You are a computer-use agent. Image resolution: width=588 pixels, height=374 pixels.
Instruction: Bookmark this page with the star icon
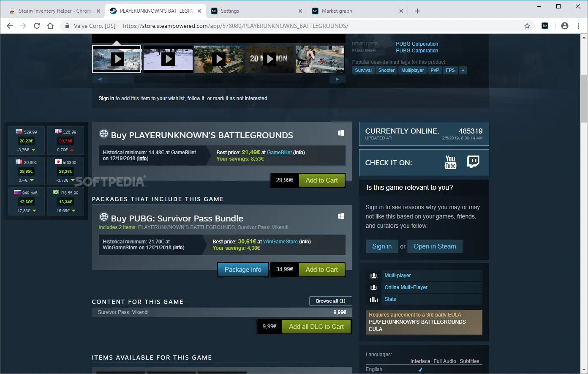point(527,26)
